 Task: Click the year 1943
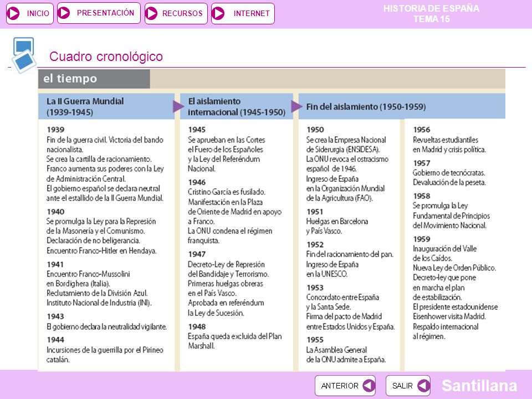point(55,316)
